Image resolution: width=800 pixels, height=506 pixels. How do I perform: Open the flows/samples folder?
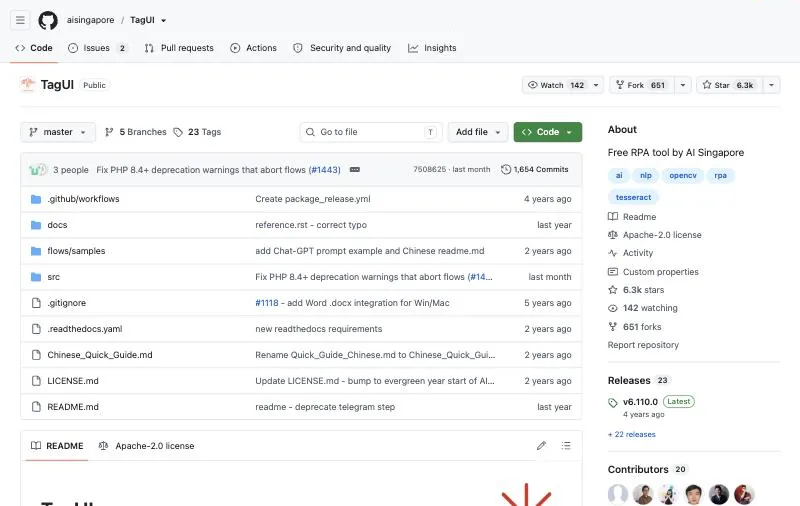[76, 251]
